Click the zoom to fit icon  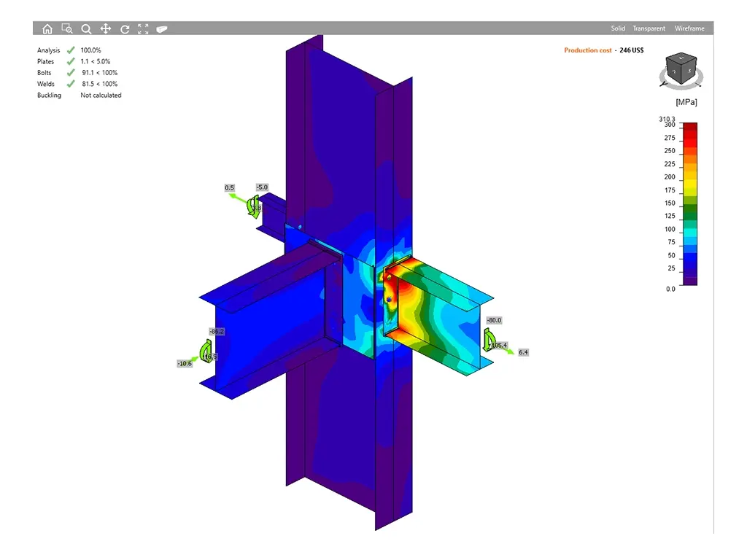pos(143,29)
